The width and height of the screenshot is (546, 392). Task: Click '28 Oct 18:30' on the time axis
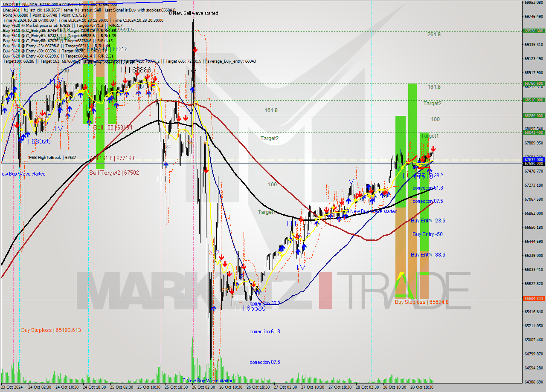[x=421, y=387]
